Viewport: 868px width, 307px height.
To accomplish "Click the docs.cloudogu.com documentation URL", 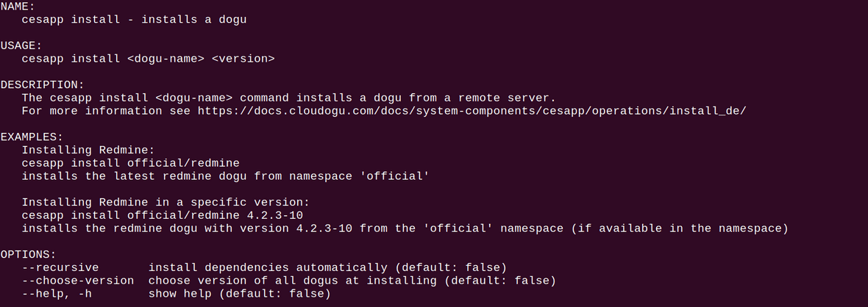I will coord(472,111).
